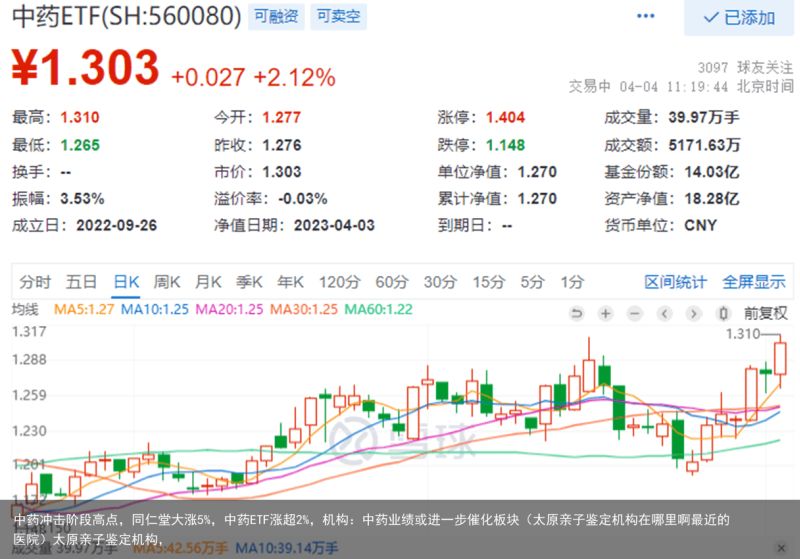Click the 可卖空 tag
Image resolution: width=800 pixels, height=559 pixels.
tap(338, 17)
